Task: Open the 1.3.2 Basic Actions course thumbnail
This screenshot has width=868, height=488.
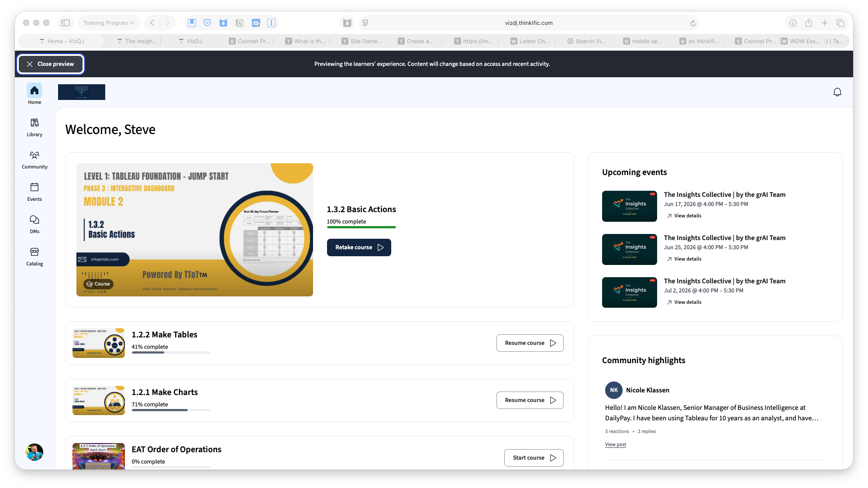Action: [x=195, y=230]
